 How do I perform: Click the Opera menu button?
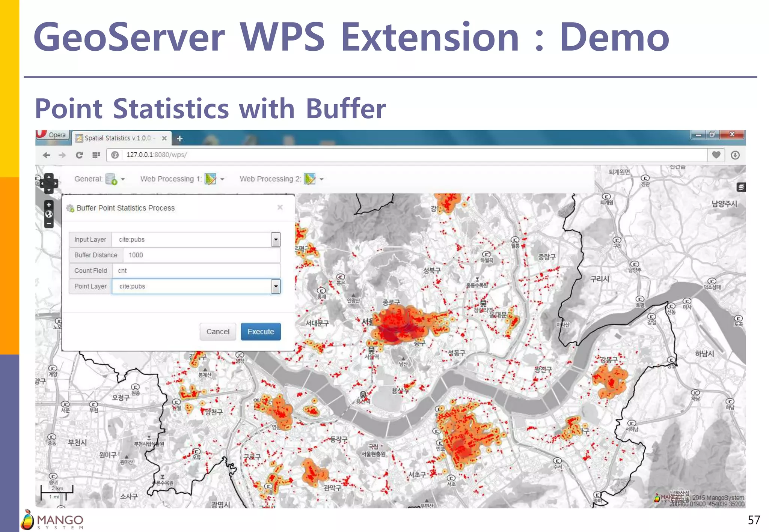(53, 135)
